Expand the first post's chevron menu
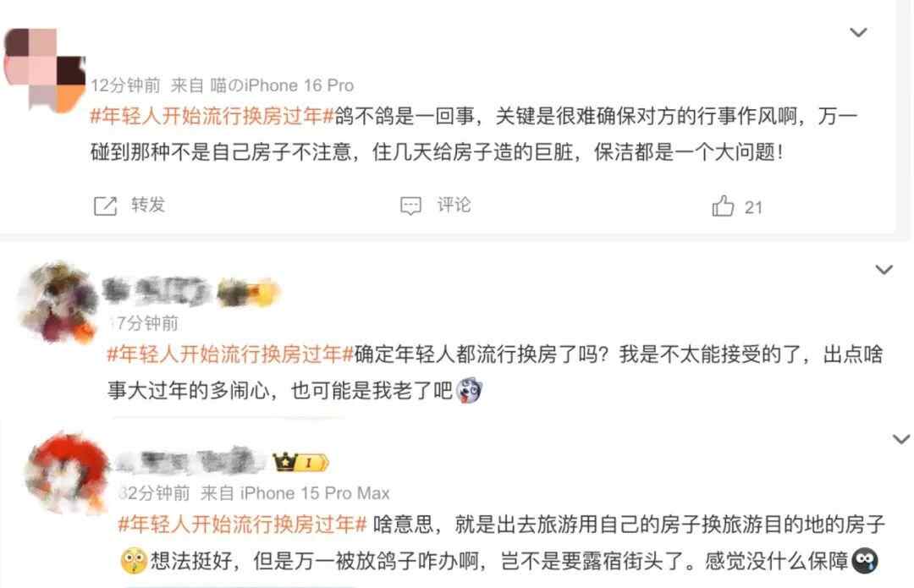 click(858, 32)
